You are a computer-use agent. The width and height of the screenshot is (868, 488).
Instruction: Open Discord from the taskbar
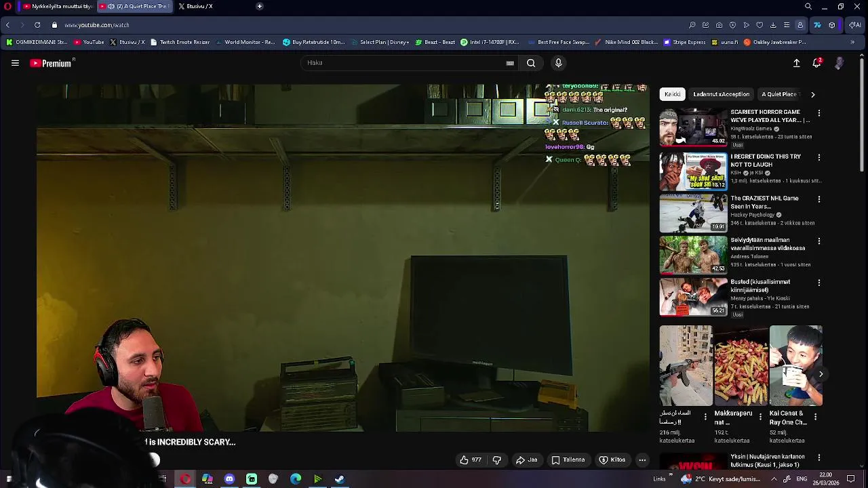pos(229,479)
